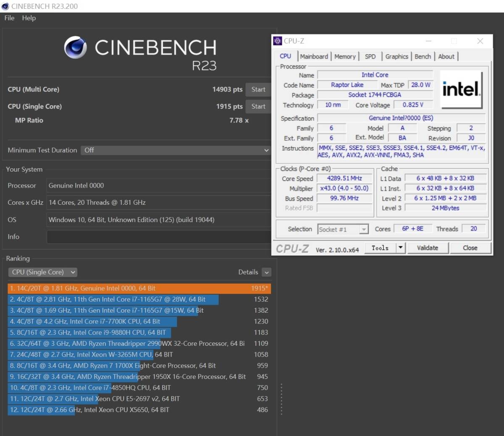The width and height of the screenshot is (504, 436).
Task: Select ranking row Threadripper 2990WX
Action: 139,344
